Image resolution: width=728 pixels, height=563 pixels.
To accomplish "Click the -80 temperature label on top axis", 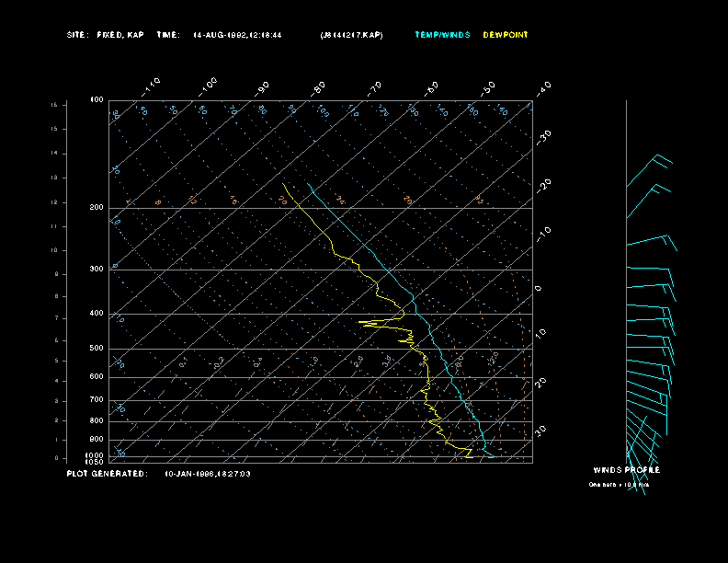I will click(317, 89).
